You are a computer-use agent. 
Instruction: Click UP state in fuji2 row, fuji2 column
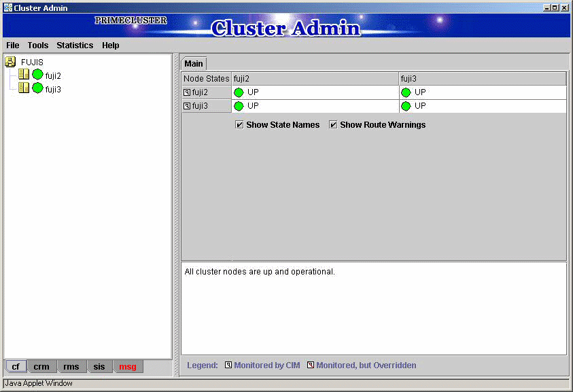(x=253, y=92)
